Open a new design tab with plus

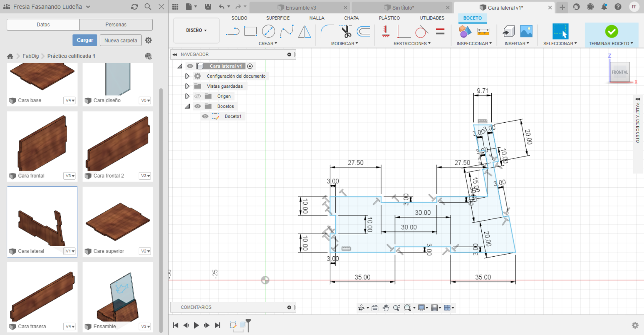click(x=562, y=7)
